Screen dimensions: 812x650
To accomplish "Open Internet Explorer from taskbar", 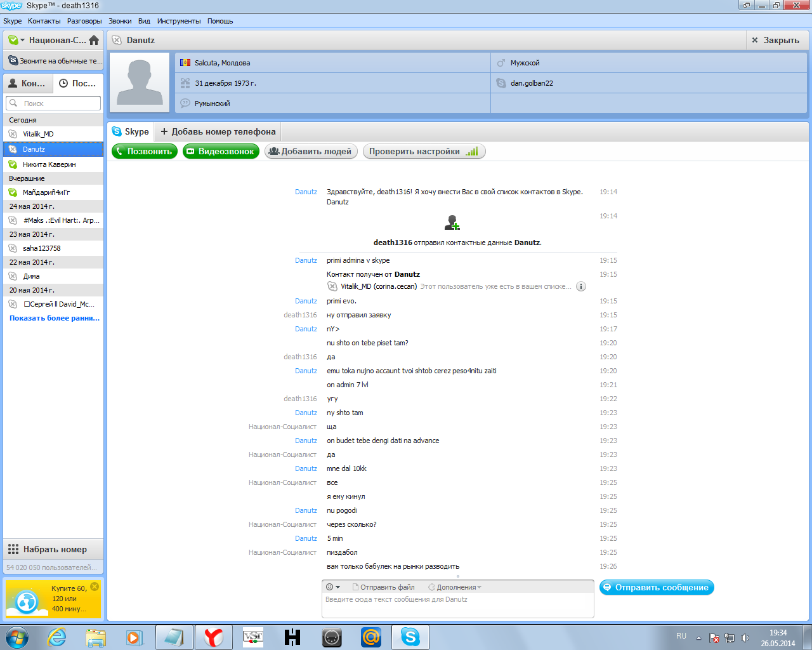I will (x=56, y=637).
